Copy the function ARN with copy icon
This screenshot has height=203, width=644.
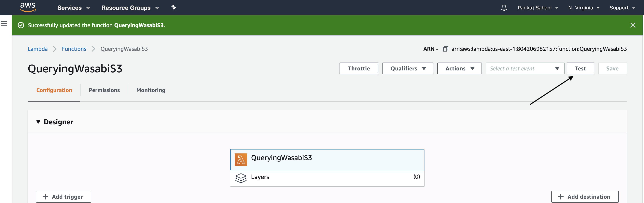pos(445,49)
